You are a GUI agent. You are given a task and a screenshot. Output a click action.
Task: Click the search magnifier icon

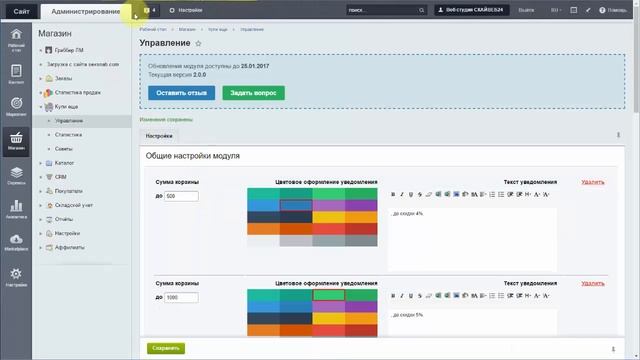pos(421,10)
